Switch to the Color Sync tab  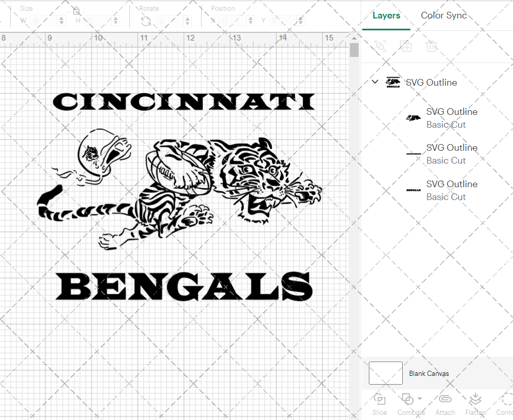coord(444,15)
